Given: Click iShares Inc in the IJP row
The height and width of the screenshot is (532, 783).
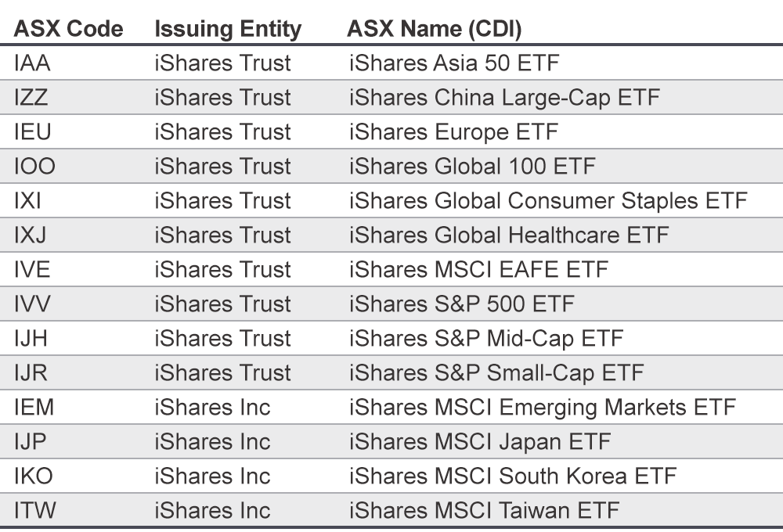Looking at the screenshot, I should pyautogui.click(x=212, y=442).
